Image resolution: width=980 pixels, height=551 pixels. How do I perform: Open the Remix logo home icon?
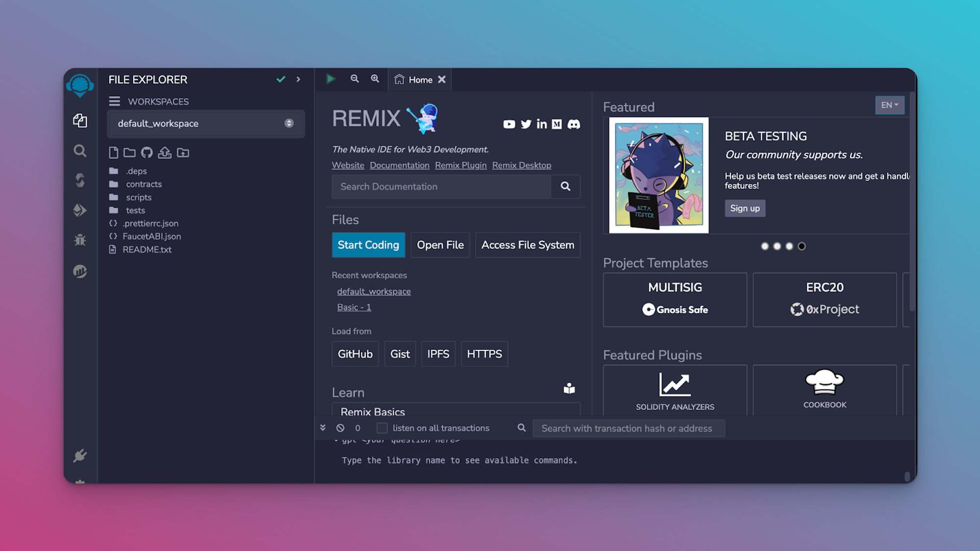[x=80, y=85]
